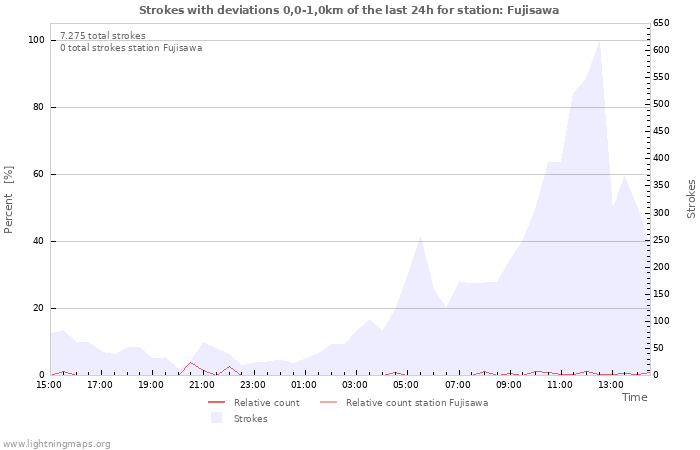Click the 100 label on the percent axis
700x450 pixels.
[36, 40]
